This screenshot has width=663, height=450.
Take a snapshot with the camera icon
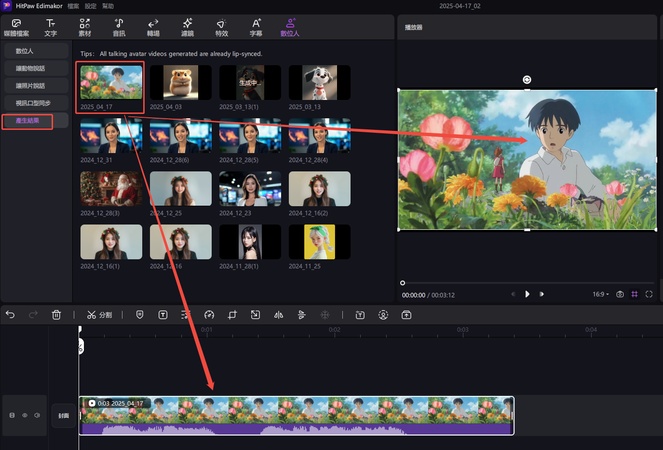620,294
